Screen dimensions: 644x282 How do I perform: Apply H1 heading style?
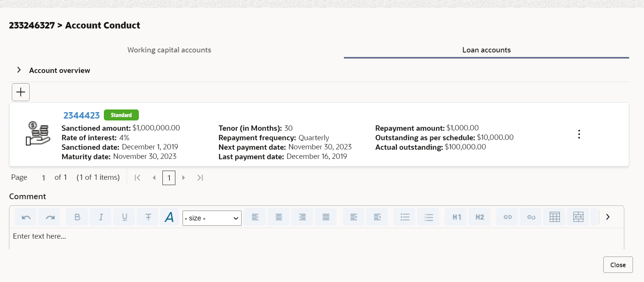pyautogui.click(x=456, y=217)
